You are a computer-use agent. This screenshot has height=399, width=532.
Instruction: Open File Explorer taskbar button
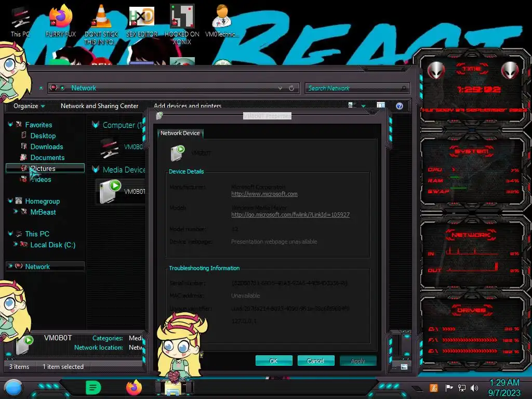pyautogui.click(x=175, y=388)
